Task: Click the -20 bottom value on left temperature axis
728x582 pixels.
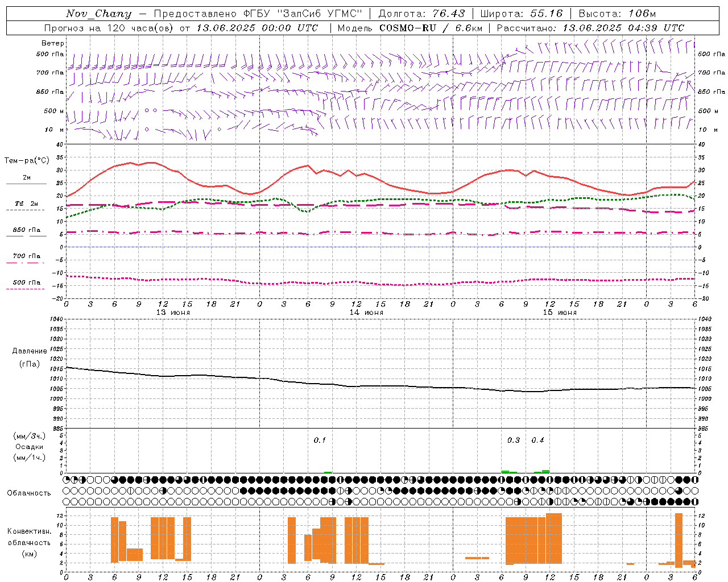Action: pyautogui.click(x=58, y=299)
